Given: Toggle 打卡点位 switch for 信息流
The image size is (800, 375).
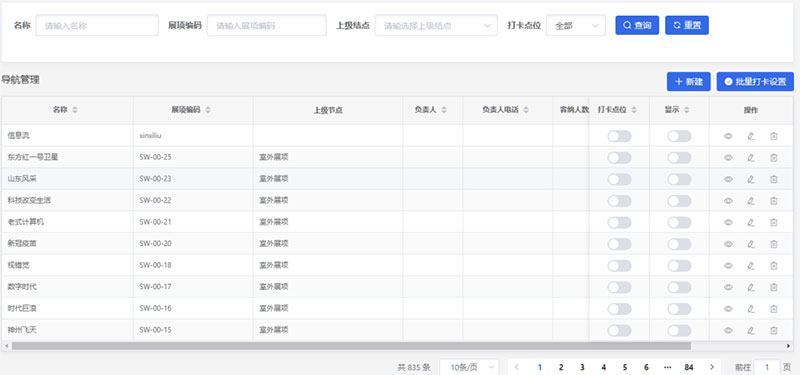Looking at the screenshot, I should [x=619, y=136].
